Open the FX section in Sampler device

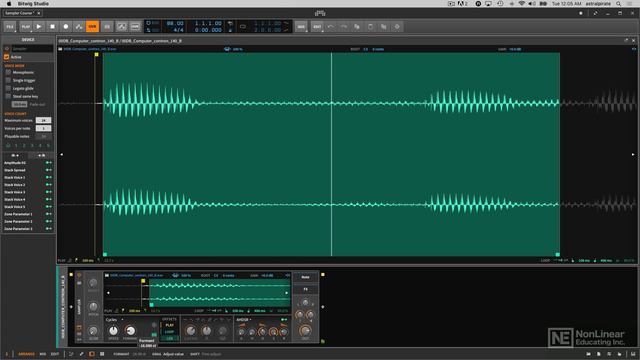305,289
